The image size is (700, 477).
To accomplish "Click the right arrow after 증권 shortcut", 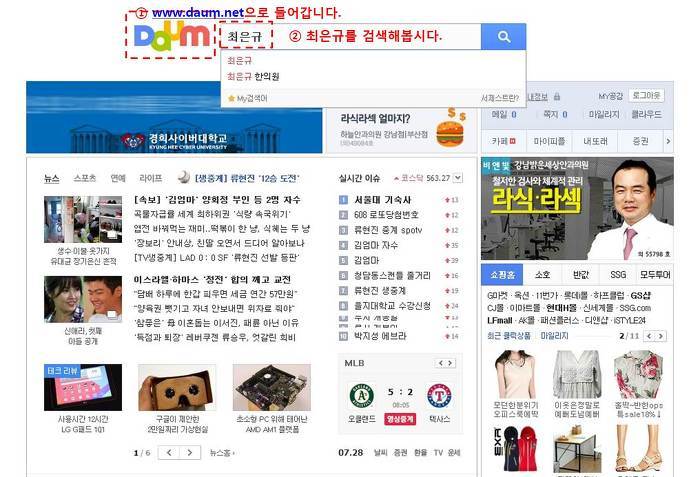I will point(668,141).
